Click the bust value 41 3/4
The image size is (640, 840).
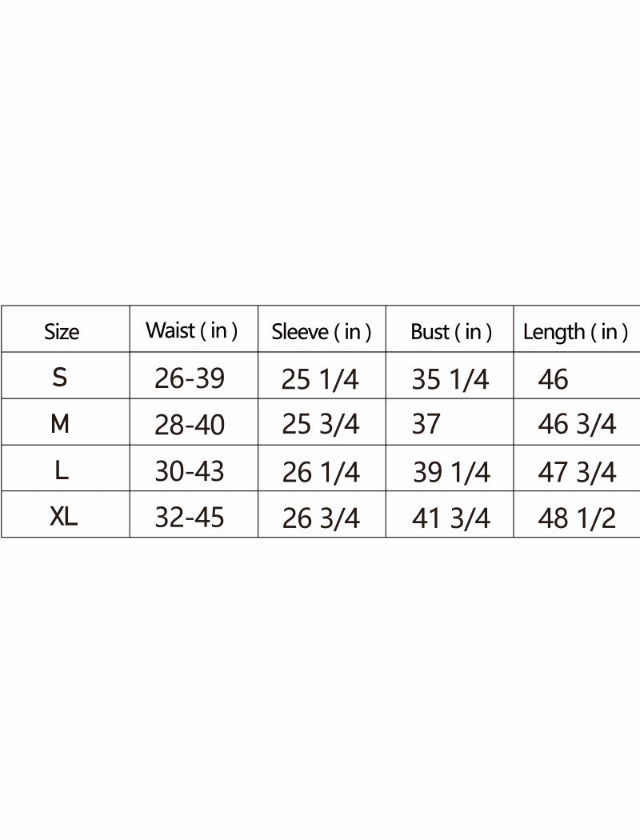tap(451, 518)
